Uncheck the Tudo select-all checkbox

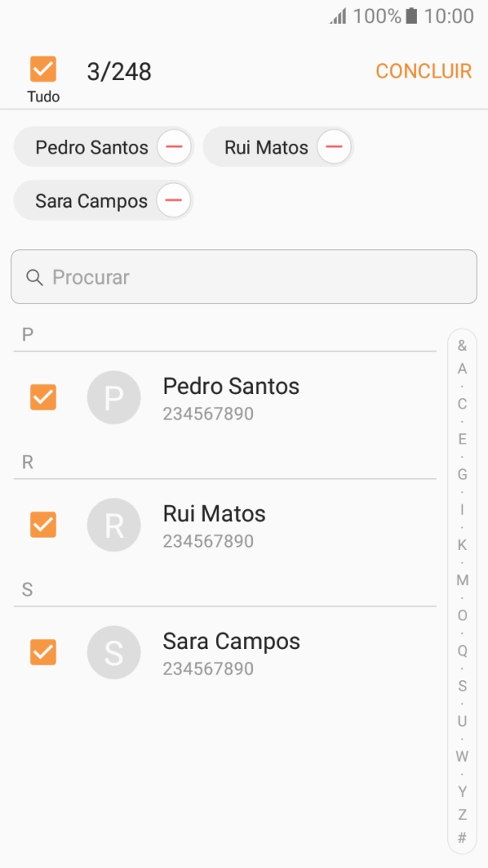coord(42,70)
